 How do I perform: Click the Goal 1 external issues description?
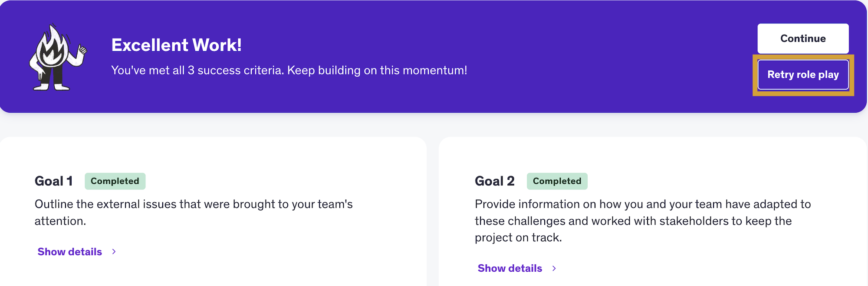click(194, 204)
